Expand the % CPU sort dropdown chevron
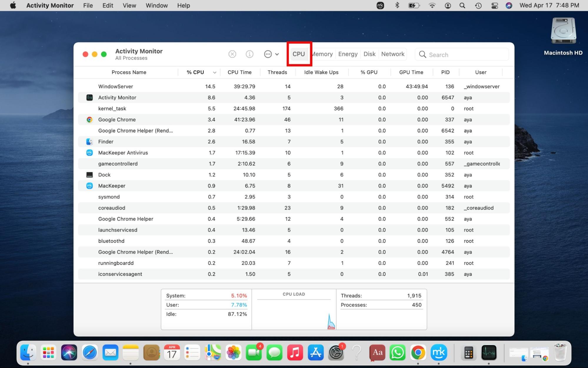Viewport: 588px width, 368px height. (x=215, y=72)
